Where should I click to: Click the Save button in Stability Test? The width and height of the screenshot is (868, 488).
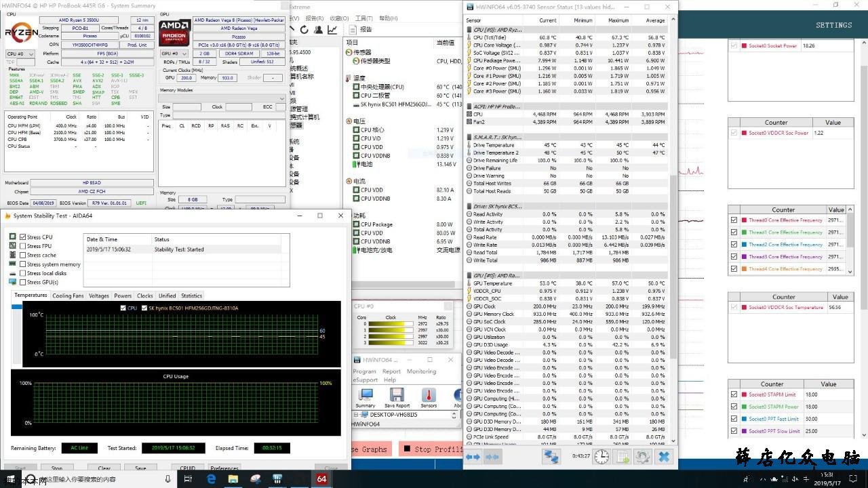140,468
